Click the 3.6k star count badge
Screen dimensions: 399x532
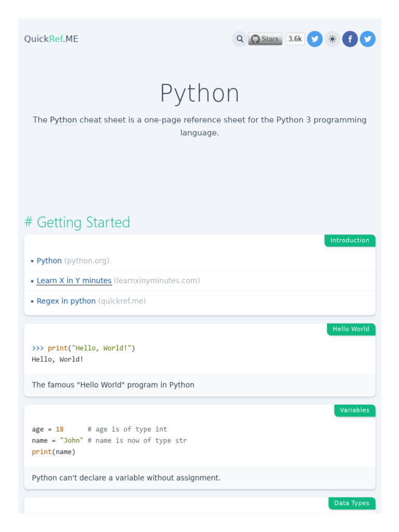click(x=295, y=39)
